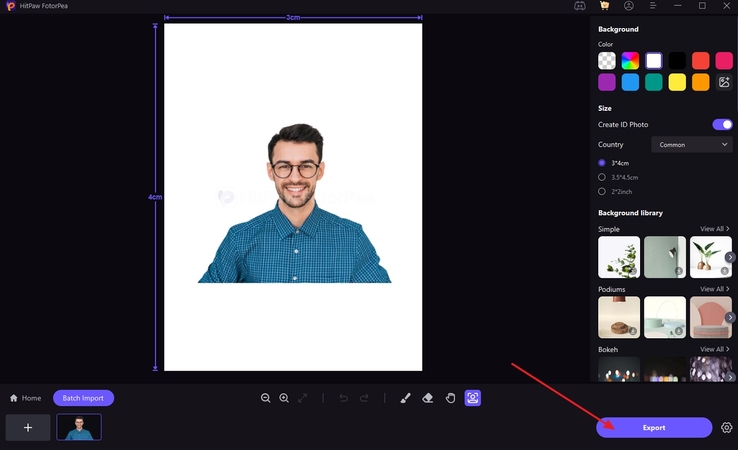Zoom in on the canvas
Screen dimensions: 738x450
click(x=284, y=398)
